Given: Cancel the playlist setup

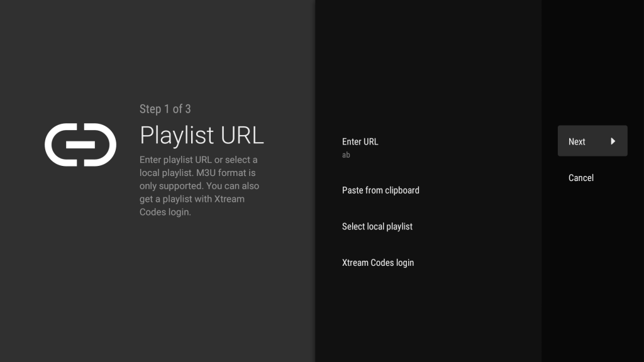Looking at the screenshot, I should click(580, 178).
